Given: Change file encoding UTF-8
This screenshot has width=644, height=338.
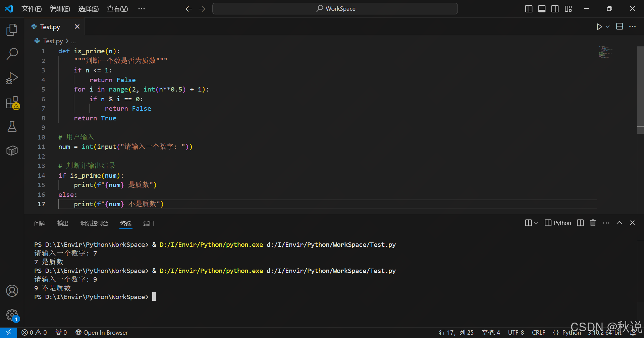Looking at the screenshot, I should 516,333.
